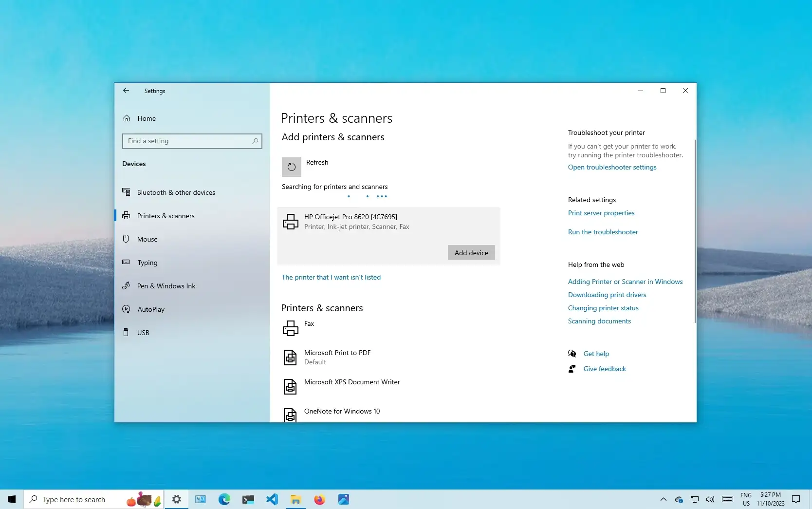The height and width of the screenshot is (509, 812).
Task: Go back with the Settings back arrow
Action: [x=126, y=91]
